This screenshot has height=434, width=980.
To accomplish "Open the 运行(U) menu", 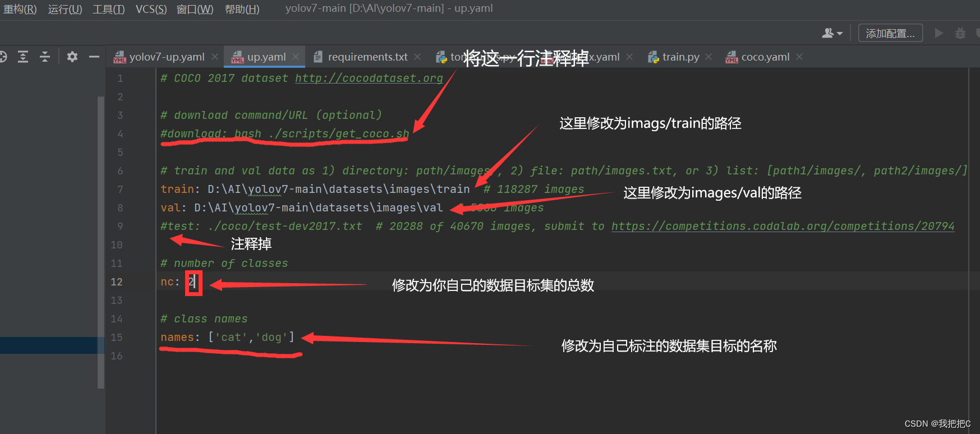I will coord(65,9).
